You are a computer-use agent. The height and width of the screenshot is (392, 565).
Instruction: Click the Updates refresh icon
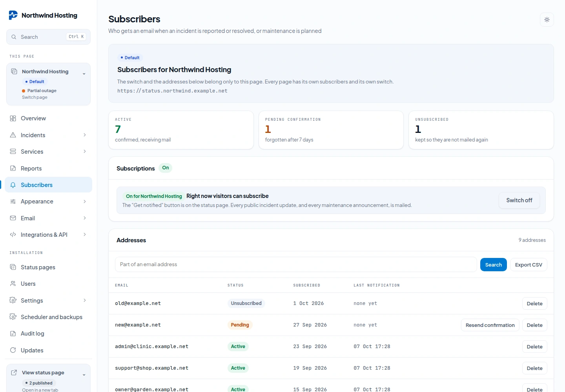tap(13, 350)
